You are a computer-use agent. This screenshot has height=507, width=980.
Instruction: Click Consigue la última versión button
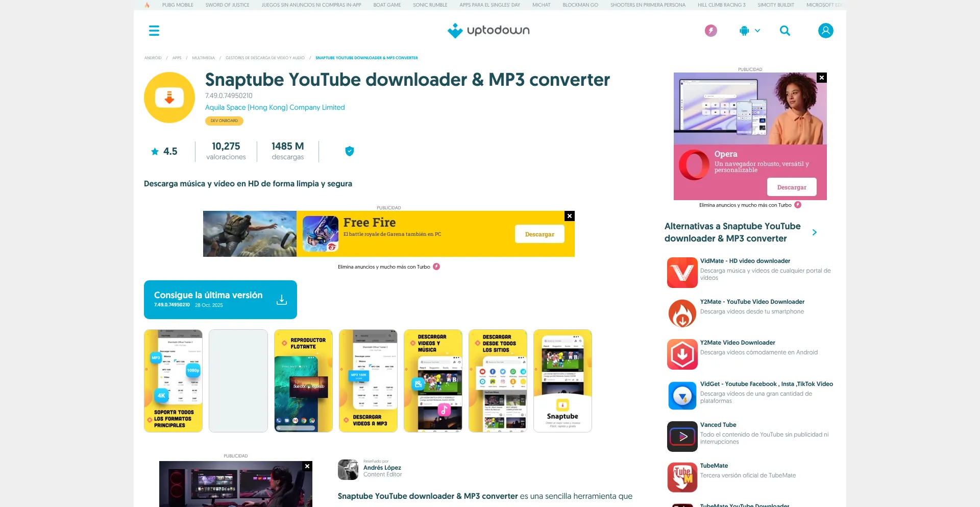point(220,300)
